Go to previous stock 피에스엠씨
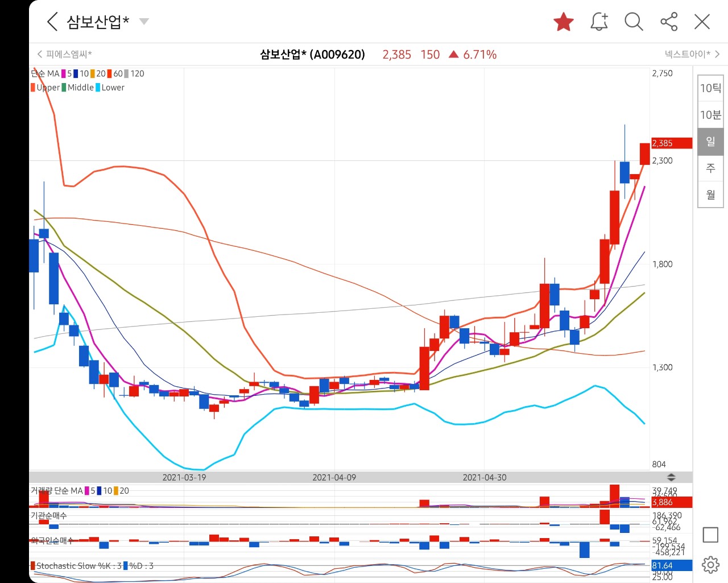The image size is (728, 583). pyautogui.click(x=64, y=54)
